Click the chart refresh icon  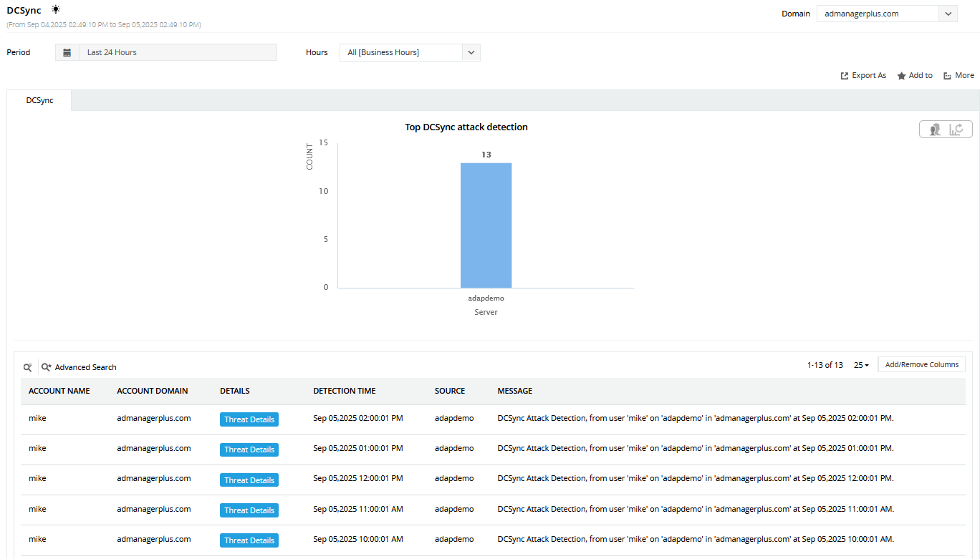[959, 130]
